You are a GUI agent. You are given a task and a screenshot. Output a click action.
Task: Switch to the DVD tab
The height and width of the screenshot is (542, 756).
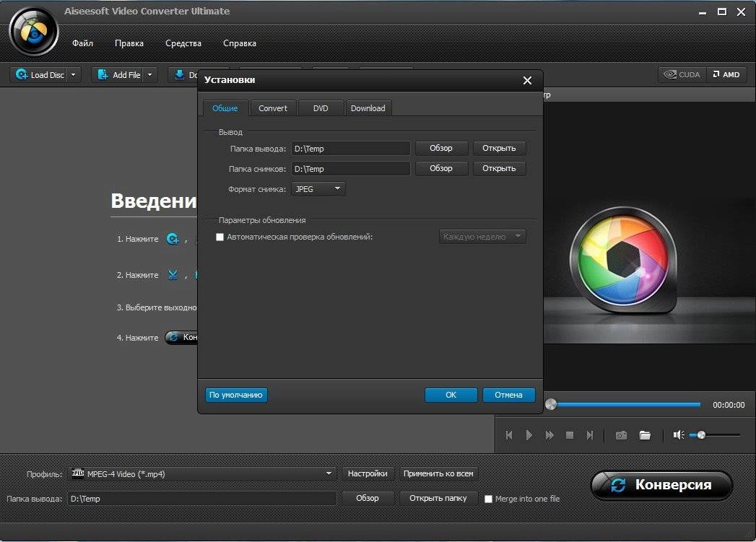tap(321, 108)
